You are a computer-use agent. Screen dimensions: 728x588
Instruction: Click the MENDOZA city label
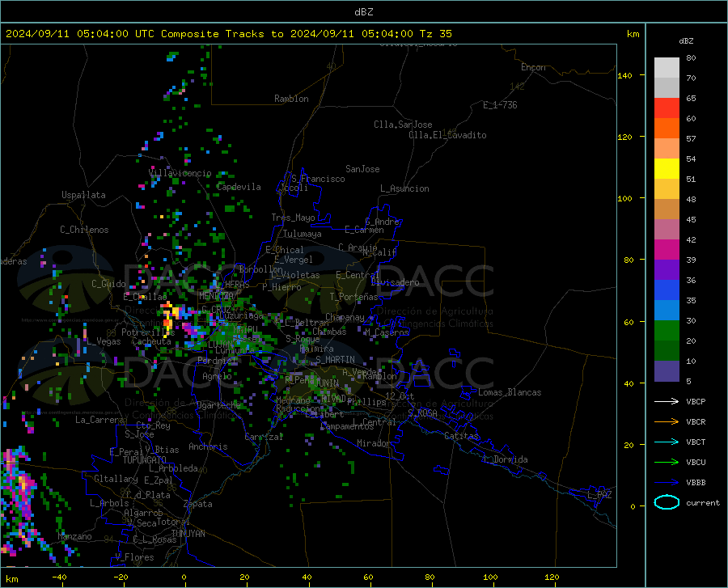[216, 296]
